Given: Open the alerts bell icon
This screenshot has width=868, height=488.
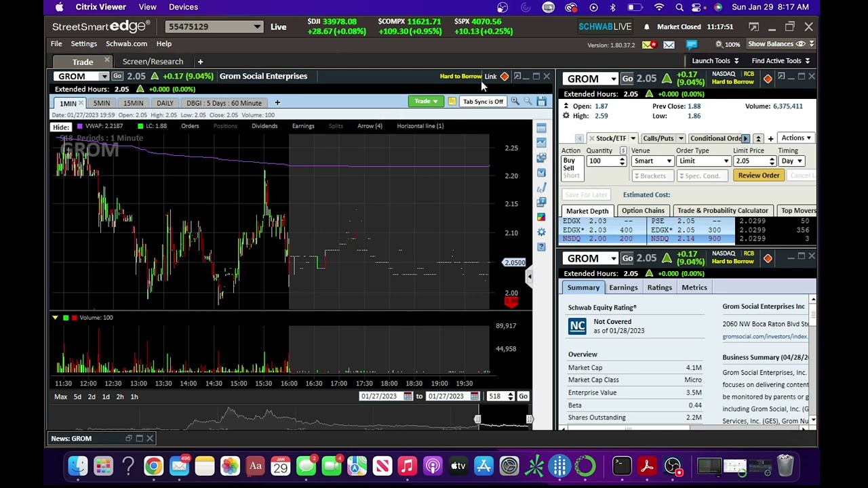Looking at the screenshot, I should click(x=646, y=27).
